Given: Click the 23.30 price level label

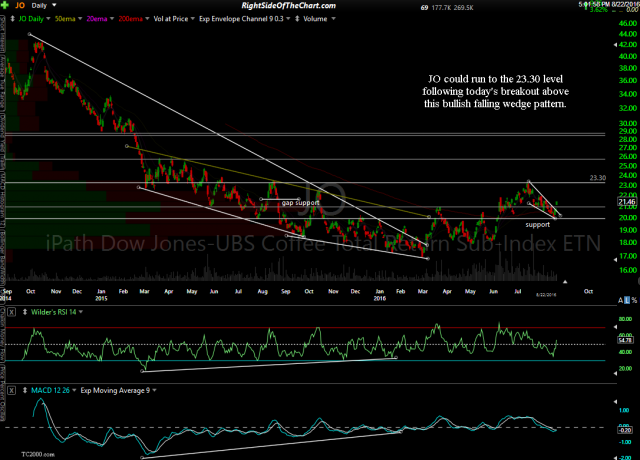Looking at the screenshot, I should 599,178.
